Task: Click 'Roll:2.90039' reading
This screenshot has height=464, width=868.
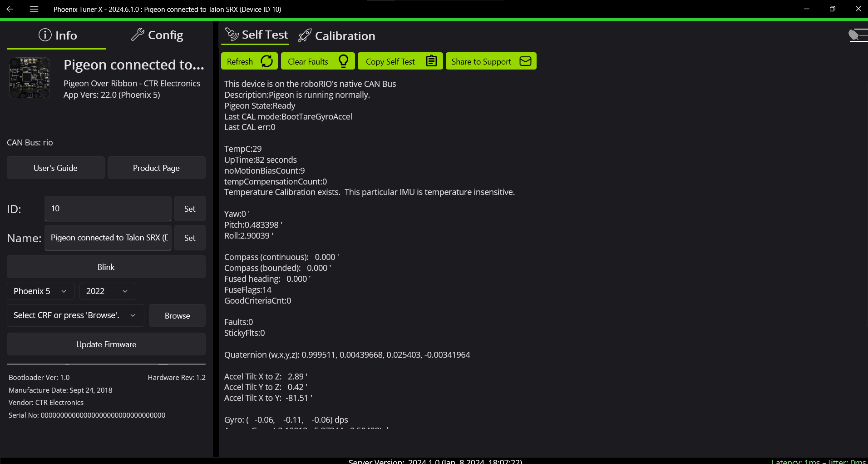Action: pyautogui.click(x=249, y=235)
